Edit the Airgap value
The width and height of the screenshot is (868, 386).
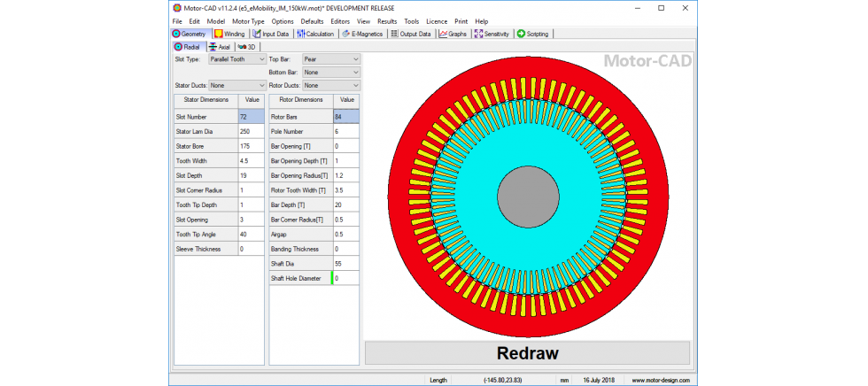[346, 234]
